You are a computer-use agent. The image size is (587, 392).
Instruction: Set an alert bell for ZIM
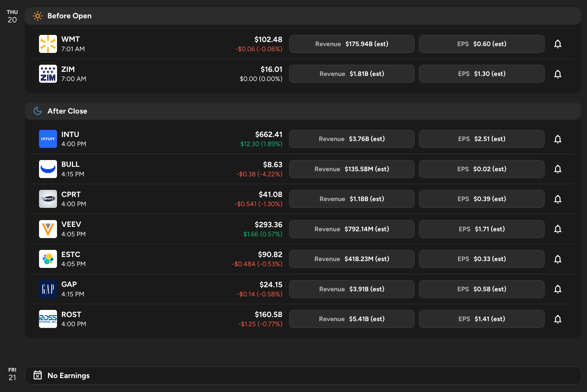tap(557, 74)
